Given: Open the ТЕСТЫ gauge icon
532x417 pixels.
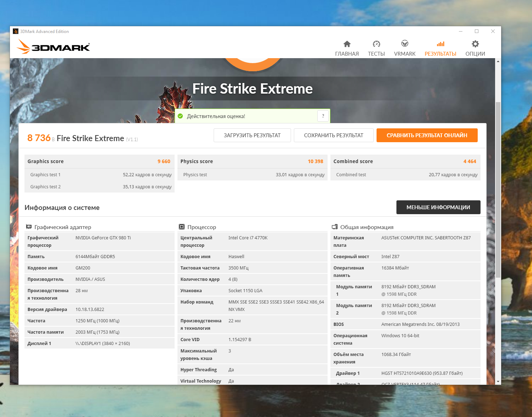Looking at the screenshot, I should click(376, 44).
